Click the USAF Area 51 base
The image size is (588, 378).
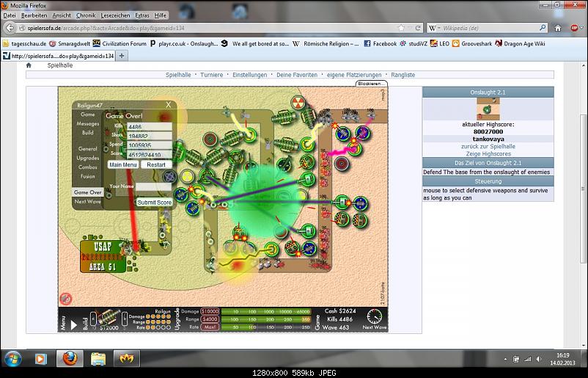[103, 256]
